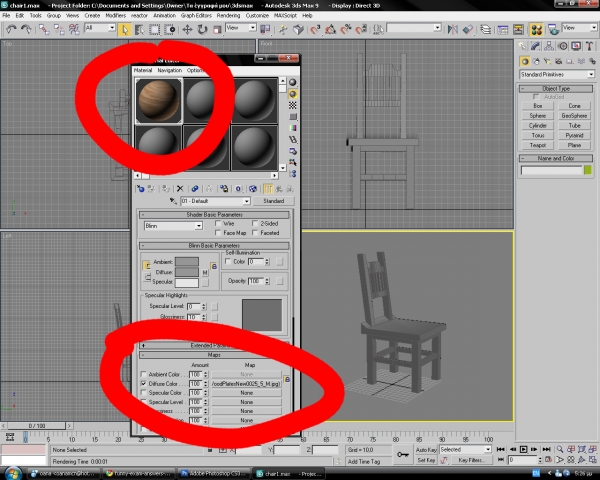Collapse the Object Type rollout
Viewport: 600px width, 480px height.
pyautogui.click(x=556, y=88)
